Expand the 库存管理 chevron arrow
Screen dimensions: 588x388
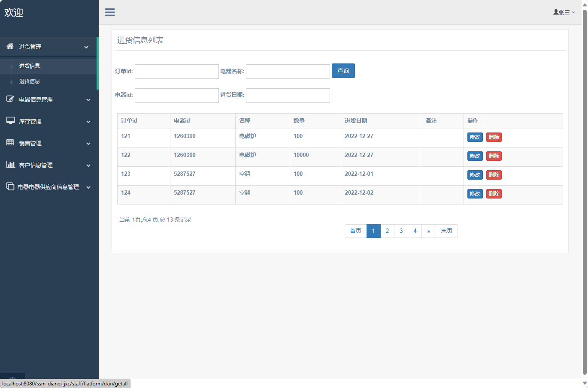tap(88, 122)
